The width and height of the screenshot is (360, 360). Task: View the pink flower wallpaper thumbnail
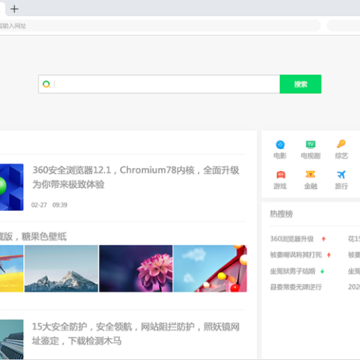(136, 269)
